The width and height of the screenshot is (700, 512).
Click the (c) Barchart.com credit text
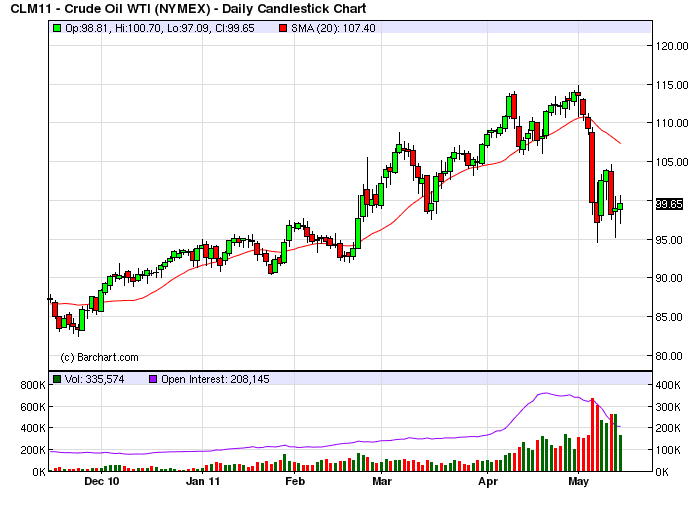point(99,357)
